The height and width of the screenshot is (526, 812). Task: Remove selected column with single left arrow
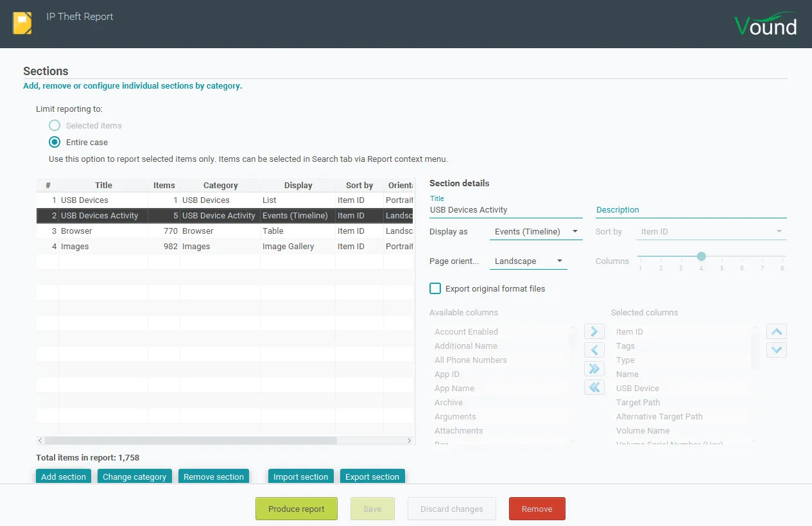coord(594,350)
